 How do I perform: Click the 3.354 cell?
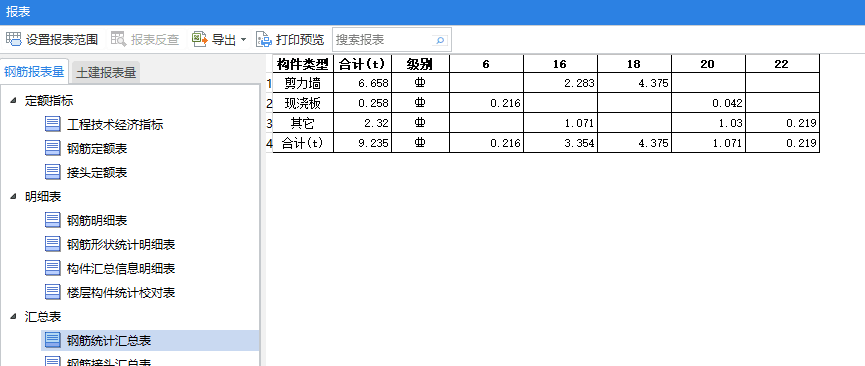560,143
